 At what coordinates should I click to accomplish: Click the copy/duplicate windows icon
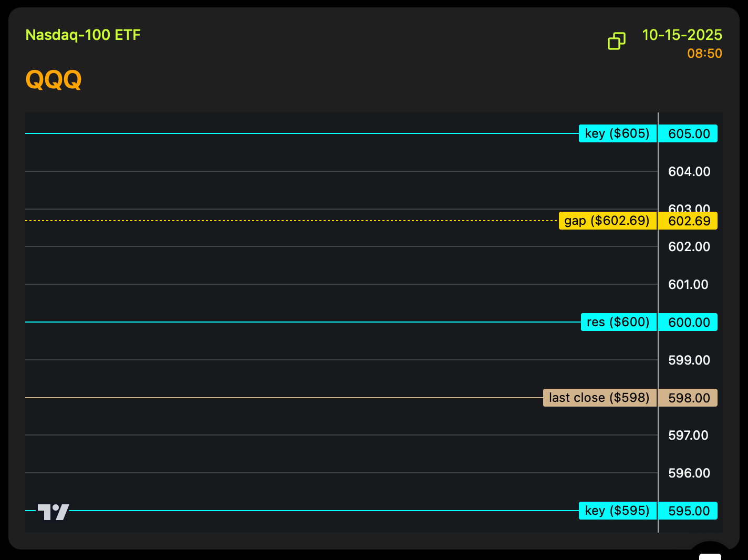click(x=617, y=41)
